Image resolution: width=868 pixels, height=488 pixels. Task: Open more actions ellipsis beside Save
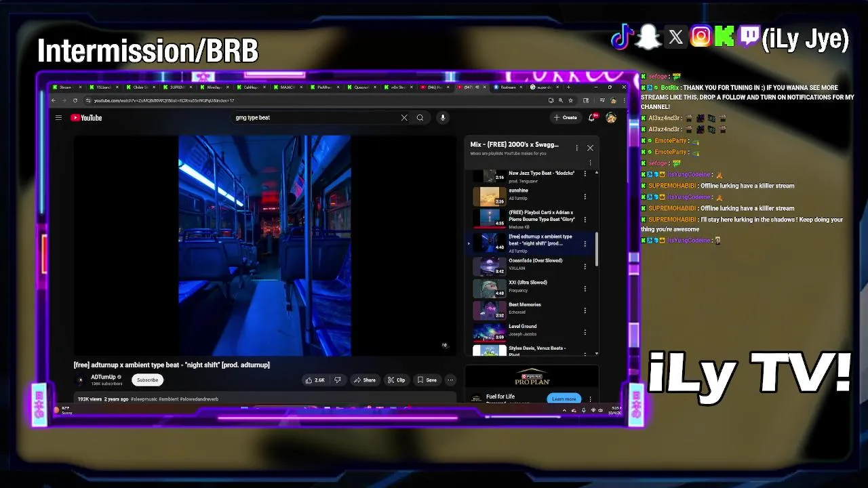tap(450, 380)
